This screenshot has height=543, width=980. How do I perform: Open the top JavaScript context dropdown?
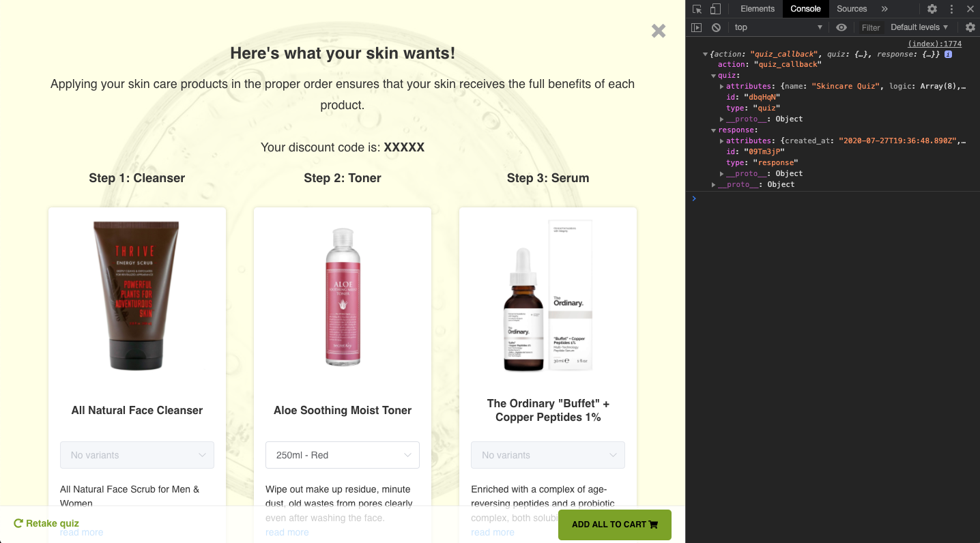pos(779,27)
